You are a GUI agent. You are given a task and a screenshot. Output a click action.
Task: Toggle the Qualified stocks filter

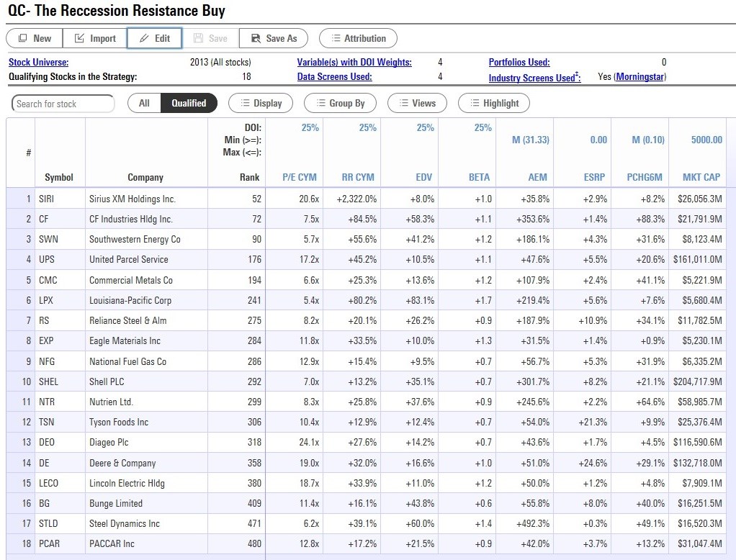(189, 103)
